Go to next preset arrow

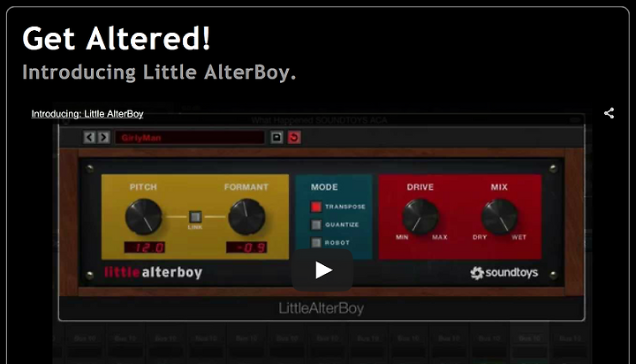pyautogui.click(x=103, y=138)
